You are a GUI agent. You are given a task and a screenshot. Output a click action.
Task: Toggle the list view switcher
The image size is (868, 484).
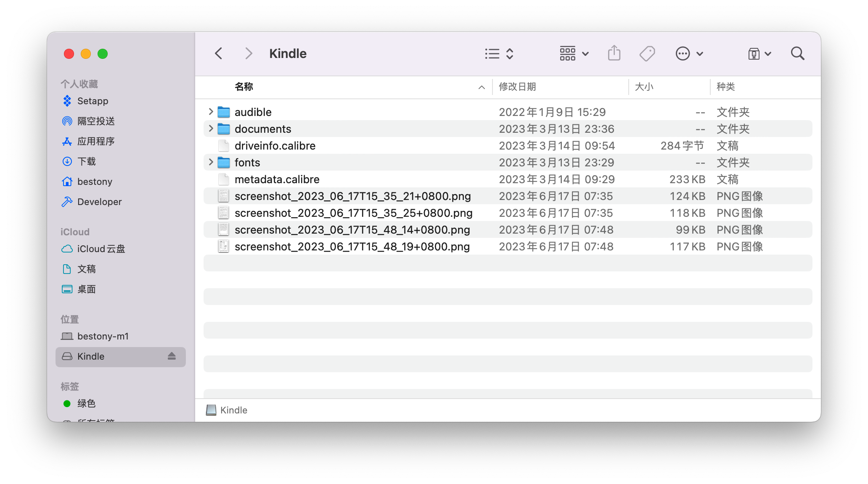point(499,53)
